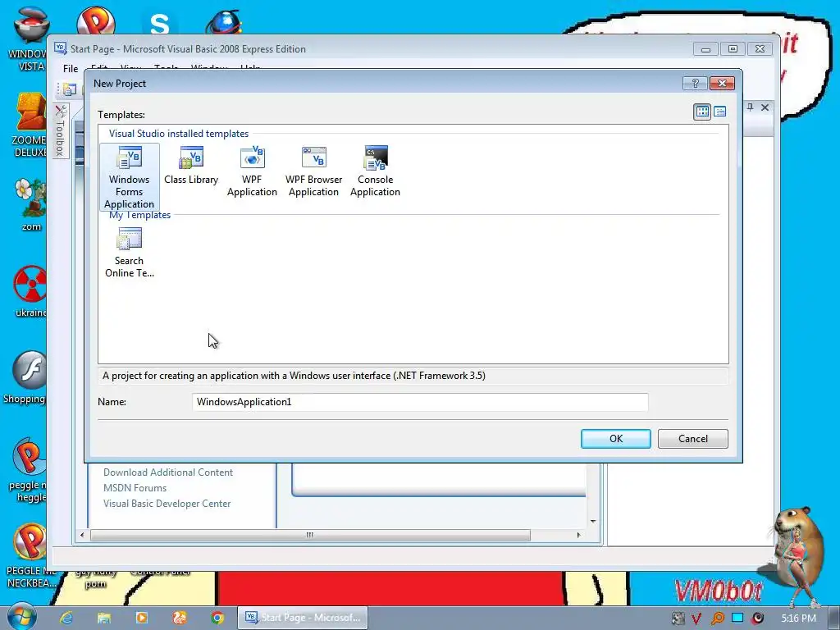Click the Start Page horizontal scrollbar
840x630 pixels.
click(310, 535)
